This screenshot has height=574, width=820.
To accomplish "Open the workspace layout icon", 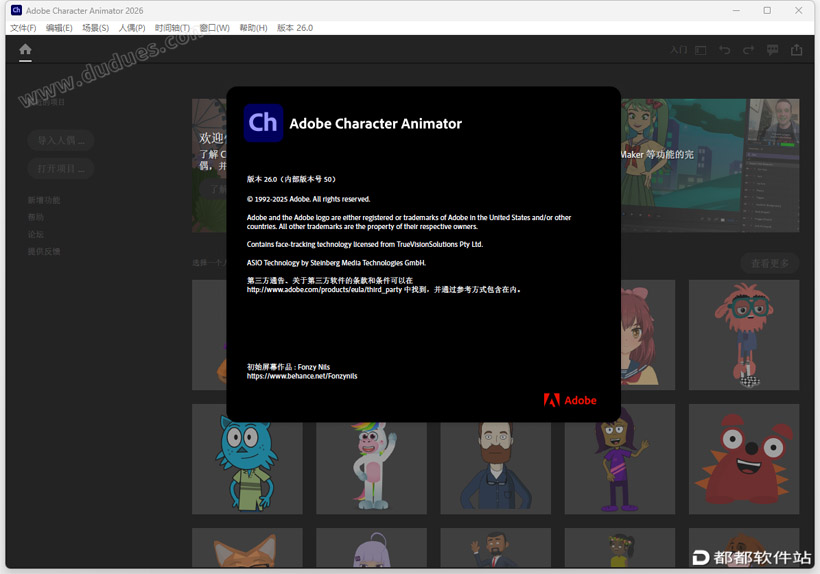I will [701, 50].
